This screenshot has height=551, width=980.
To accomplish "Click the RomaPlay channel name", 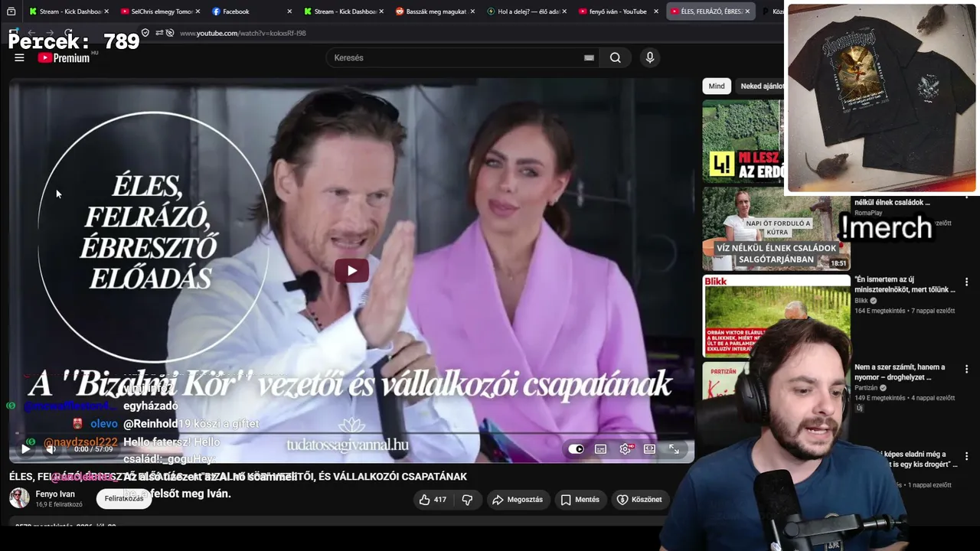I will pos(868,213).
